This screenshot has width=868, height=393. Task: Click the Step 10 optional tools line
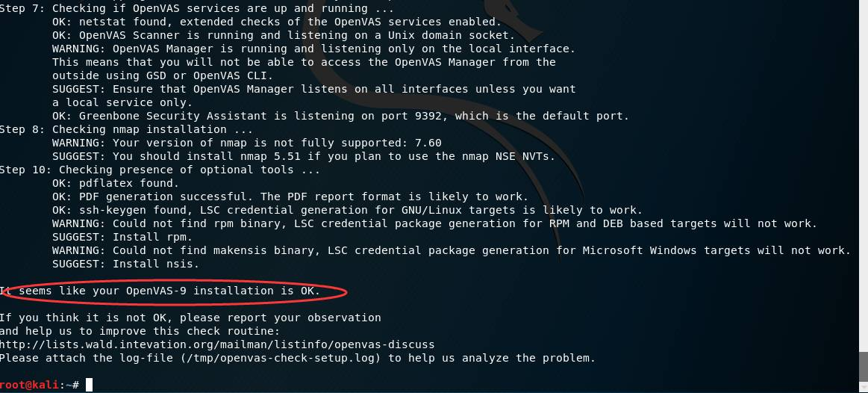coord(160,170)
